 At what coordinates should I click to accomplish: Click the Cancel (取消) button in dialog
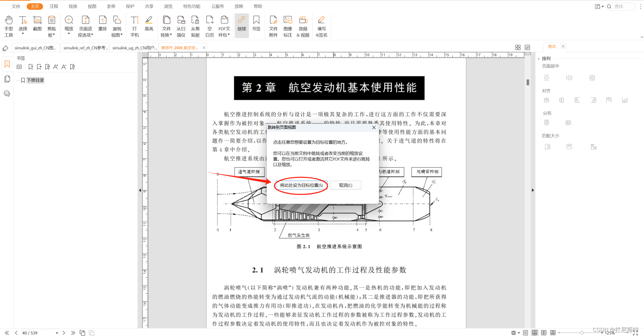tap(346, 185)
